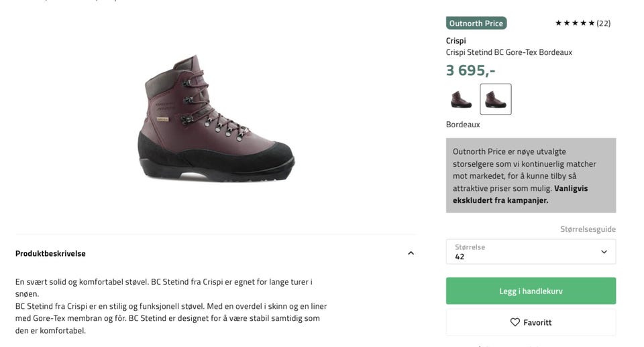Image resolution: width=644 pixels, height=347 pixels.
Task: Click the 3 695,- price
Action: coord(470,70)
